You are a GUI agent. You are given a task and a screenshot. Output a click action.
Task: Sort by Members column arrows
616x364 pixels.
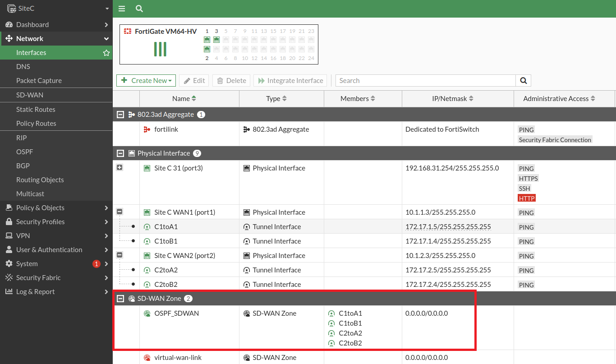(x=373, y=99)
